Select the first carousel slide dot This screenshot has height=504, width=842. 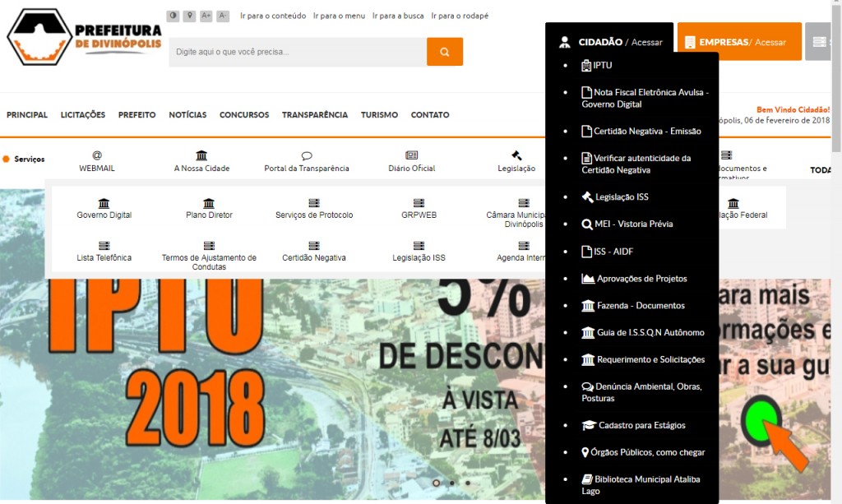[x=436, y=483]
